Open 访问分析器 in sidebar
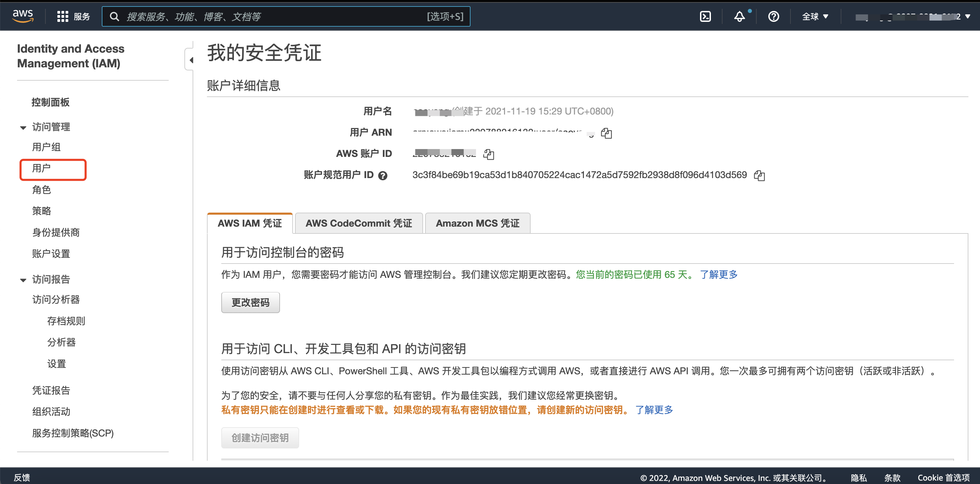 click(x=56, y=299)
